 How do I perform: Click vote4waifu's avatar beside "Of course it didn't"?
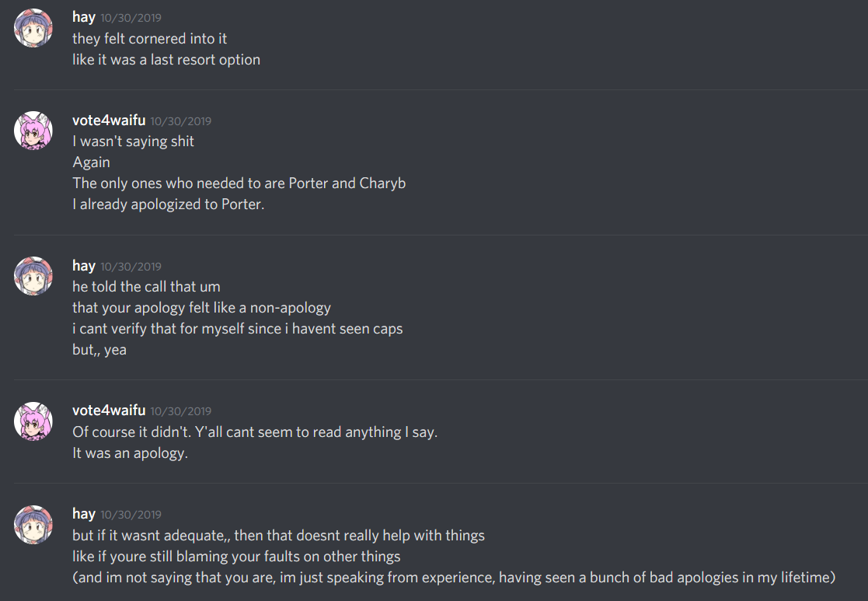point(33,421)
